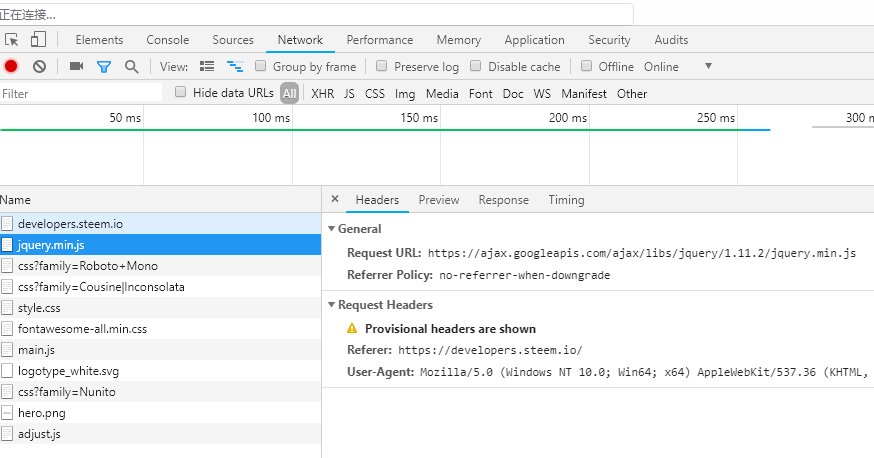Click the file icon of css?family=Nunito

[7, 392]
